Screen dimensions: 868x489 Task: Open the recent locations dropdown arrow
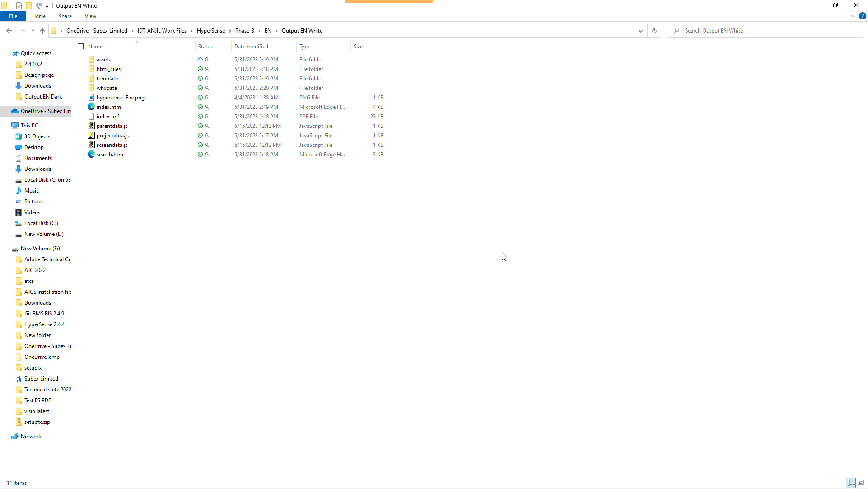point(33,31)
